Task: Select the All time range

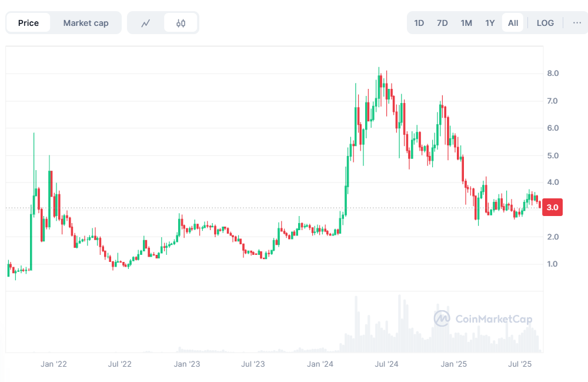Action: (513, 23)
